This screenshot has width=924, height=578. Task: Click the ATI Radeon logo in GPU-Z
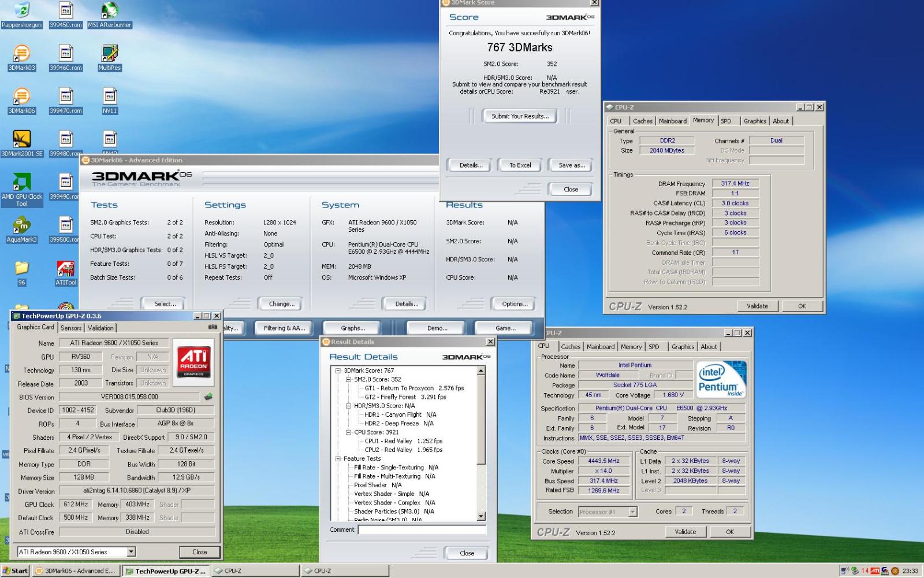coord(193,361)
